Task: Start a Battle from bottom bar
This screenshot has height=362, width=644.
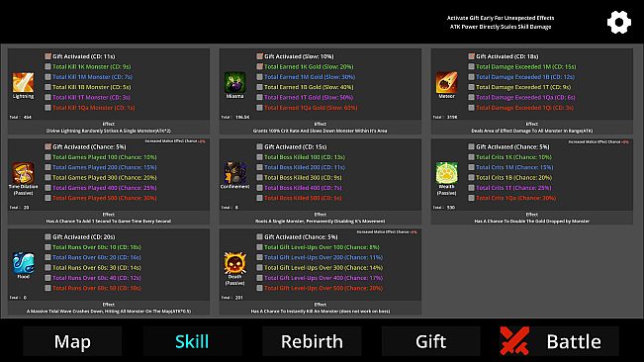Action: pyautogui.click(x=559, y=341)
